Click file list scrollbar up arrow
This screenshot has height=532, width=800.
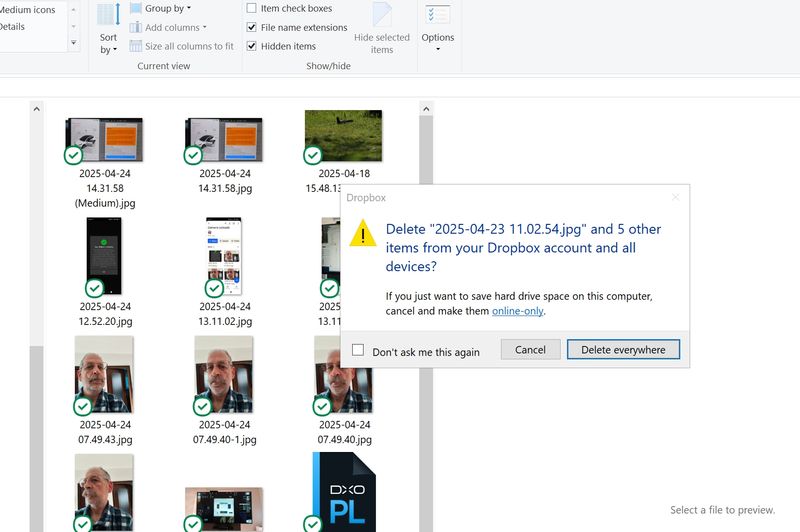point(427,109)
